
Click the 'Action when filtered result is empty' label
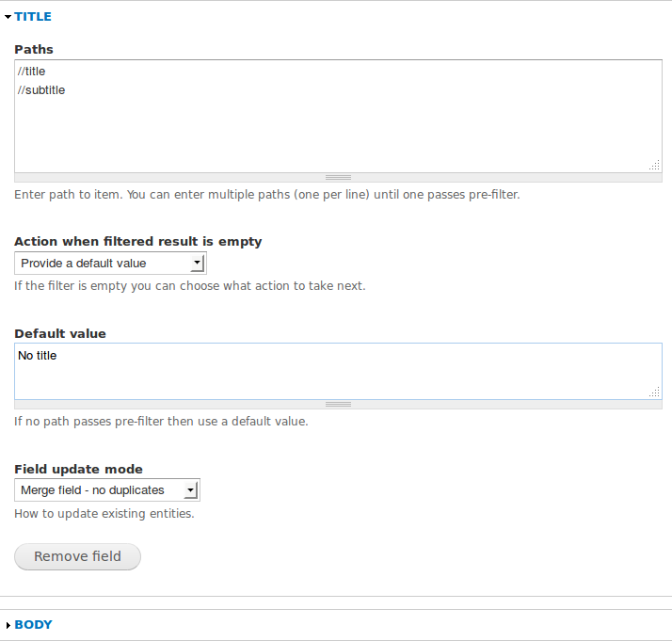[x=137, y=242]
